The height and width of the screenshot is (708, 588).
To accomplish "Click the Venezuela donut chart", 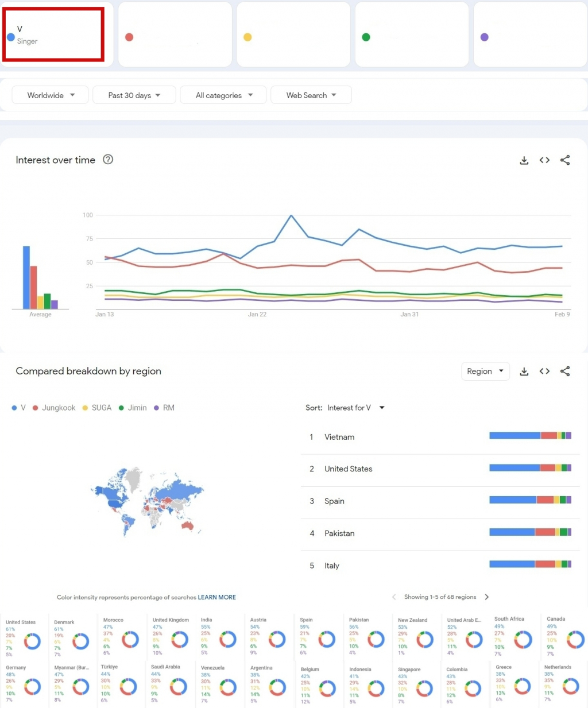I will pos(228,687).
